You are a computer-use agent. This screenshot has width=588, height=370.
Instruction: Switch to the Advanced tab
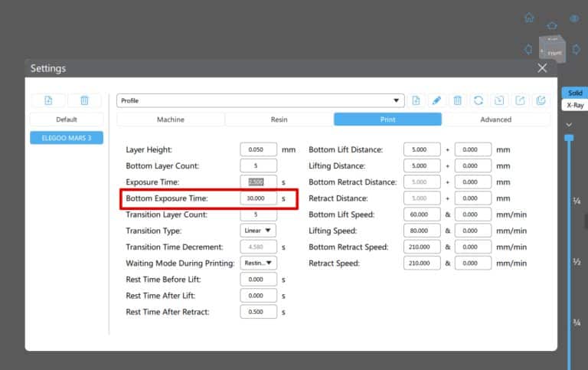coord(495,120)
